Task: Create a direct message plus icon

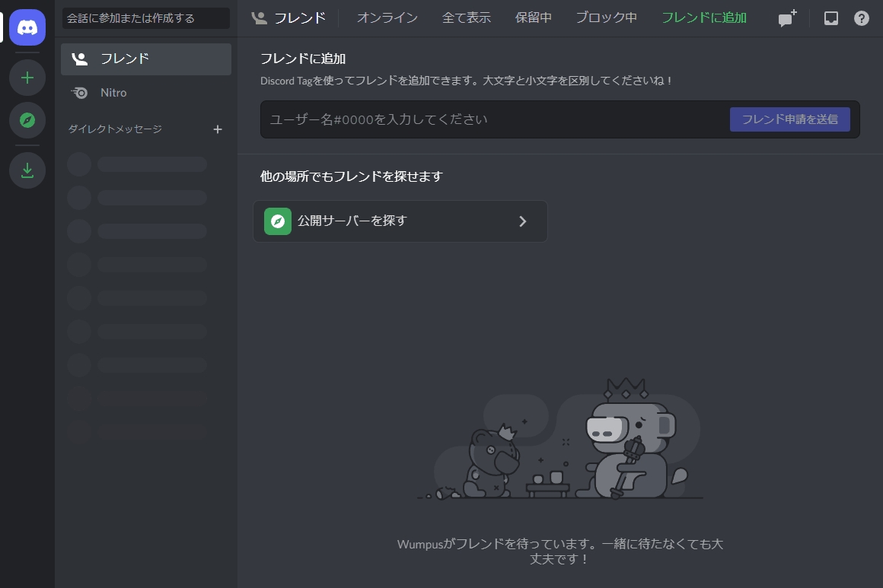Action: (x=218, y=129)
